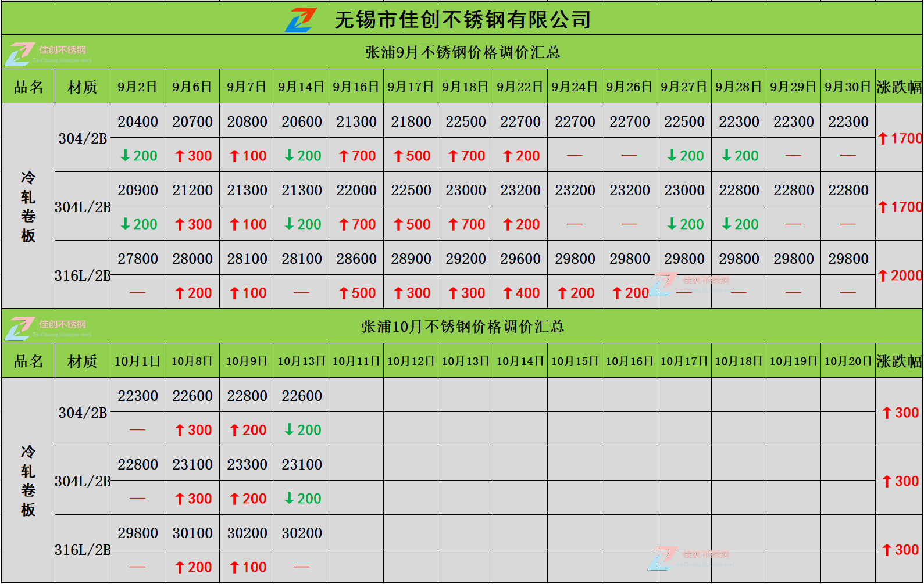
Task: Click the 10月20日 column header
Action: point(848,361)
